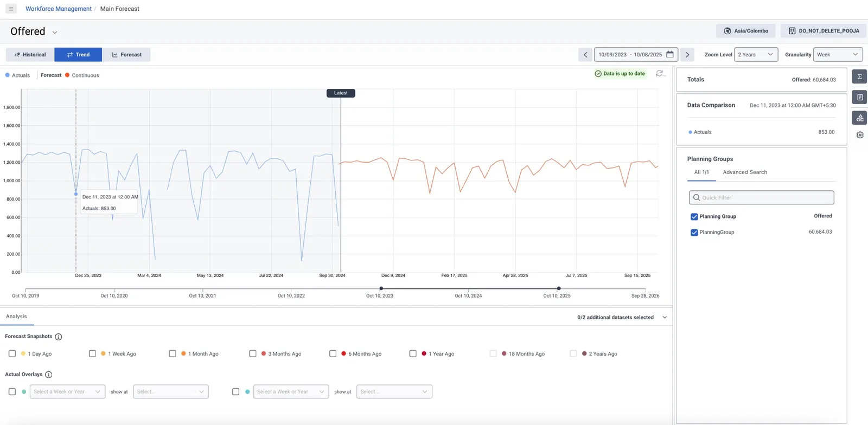This screenshot has width=868, height=425.
Task: Select the Trend view
Action: point(78,55)
